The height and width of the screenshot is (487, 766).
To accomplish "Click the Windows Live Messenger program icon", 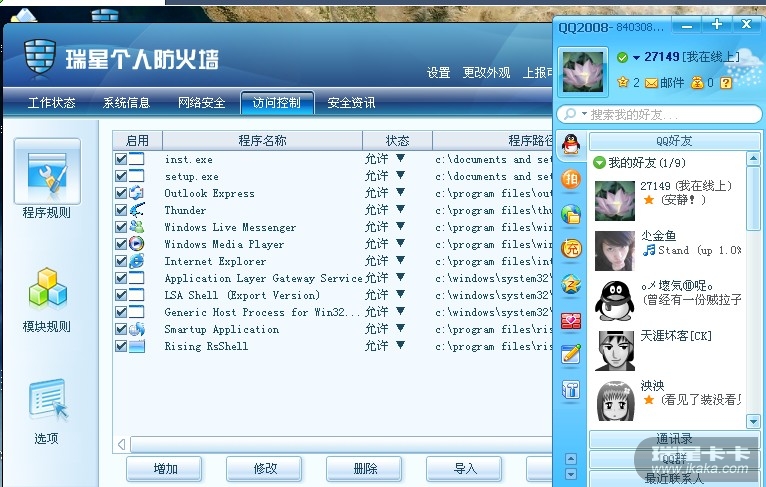I will (x=136, y=227).
